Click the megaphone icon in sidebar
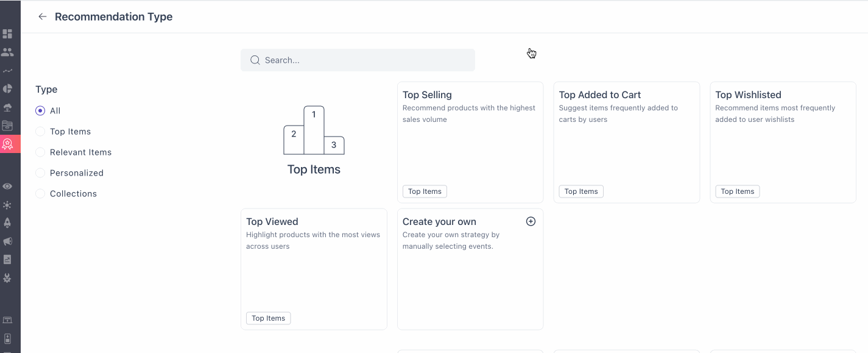This screenshot has height=353, width=868. 7,241
